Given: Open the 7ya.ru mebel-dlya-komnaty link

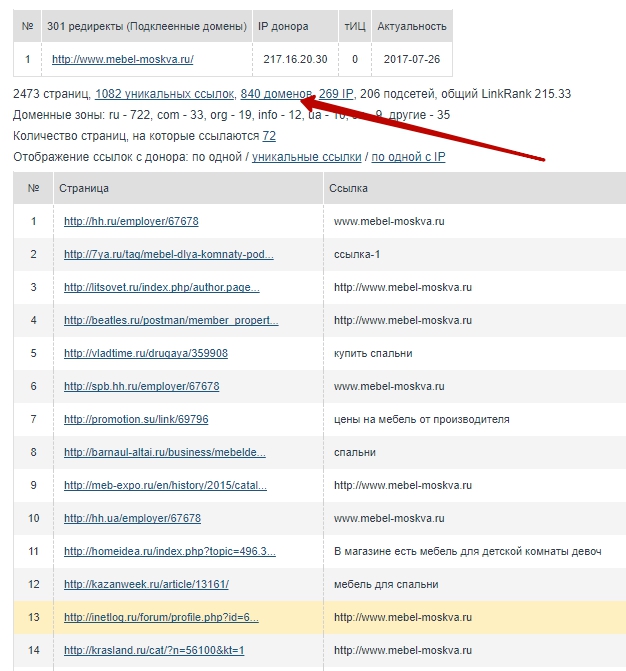Looking at the screenshot, I should tap(169, 254).
